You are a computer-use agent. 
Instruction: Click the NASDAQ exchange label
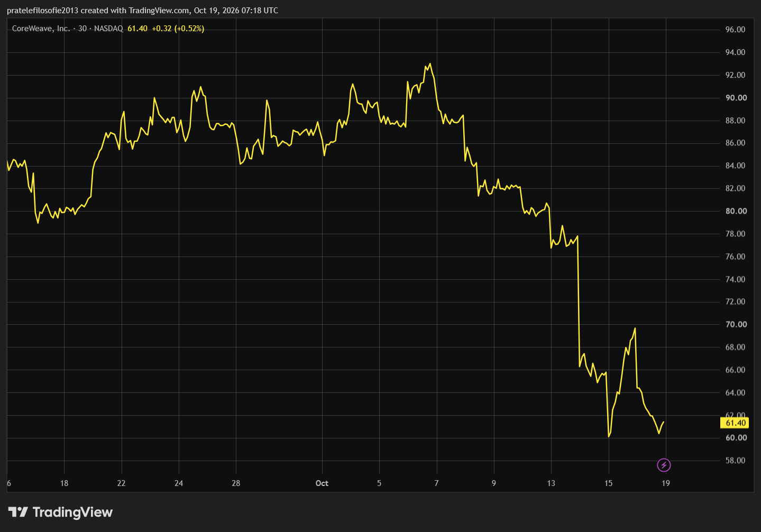tap(108, 29)
